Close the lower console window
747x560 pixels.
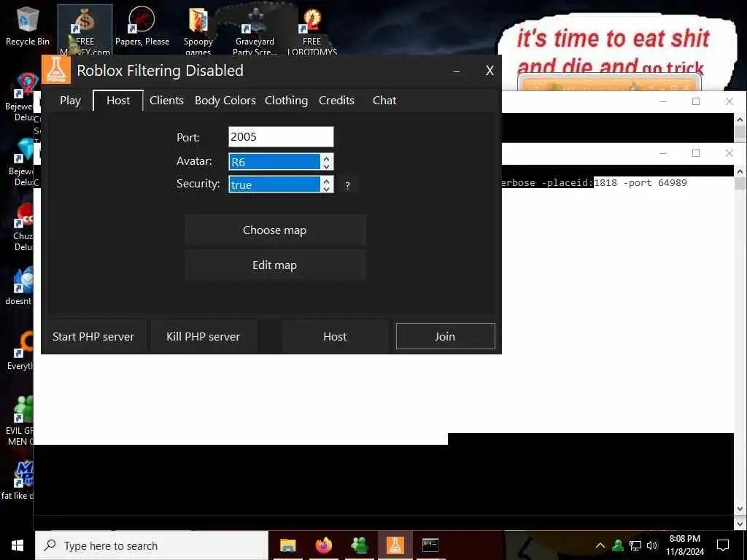coord(729,153)
